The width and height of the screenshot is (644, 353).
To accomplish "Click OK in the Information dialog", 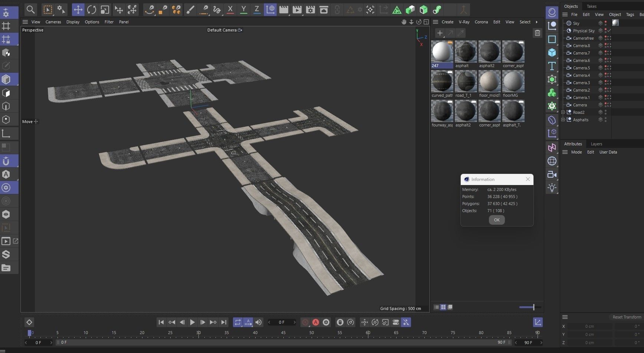I will (x=497, y=220).
